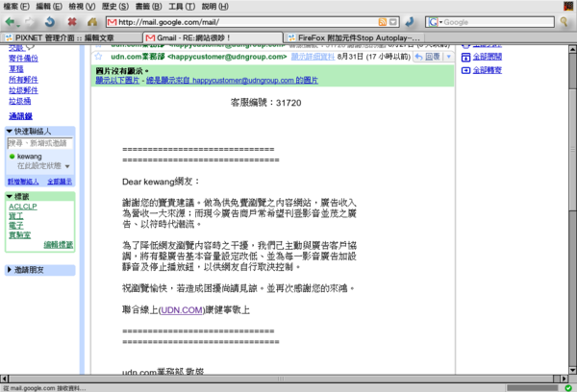
Task: Click the 編輯標籤 link
Action: coord(59,245)
